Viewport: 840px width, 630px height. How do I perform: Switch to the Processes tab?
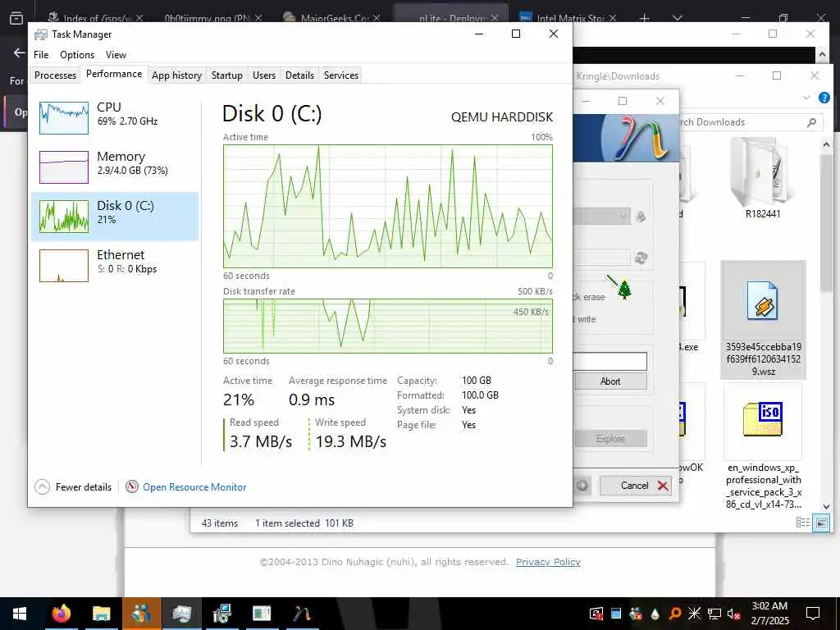55,75
